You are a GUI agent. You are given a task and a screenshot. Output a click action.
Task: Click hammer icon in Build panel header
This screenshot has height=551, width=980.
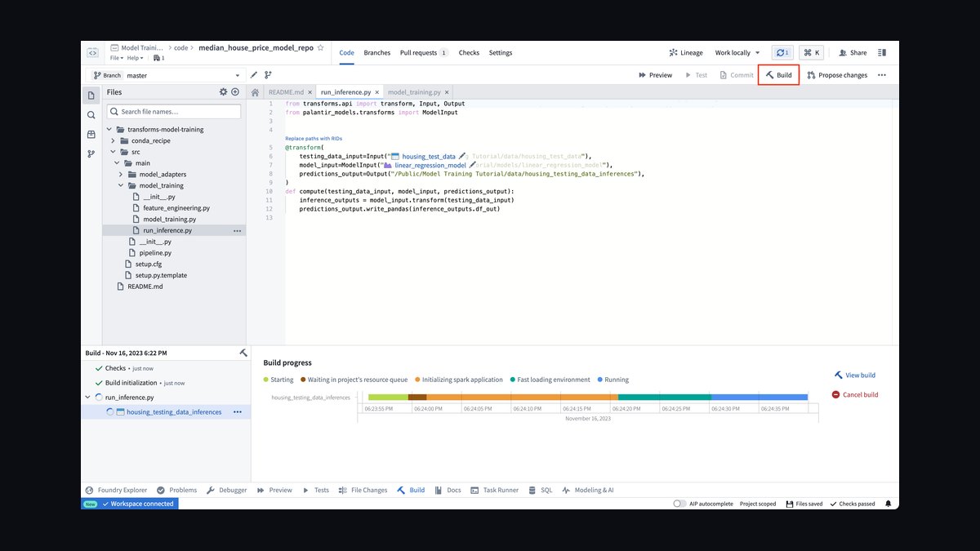[243, 353]
